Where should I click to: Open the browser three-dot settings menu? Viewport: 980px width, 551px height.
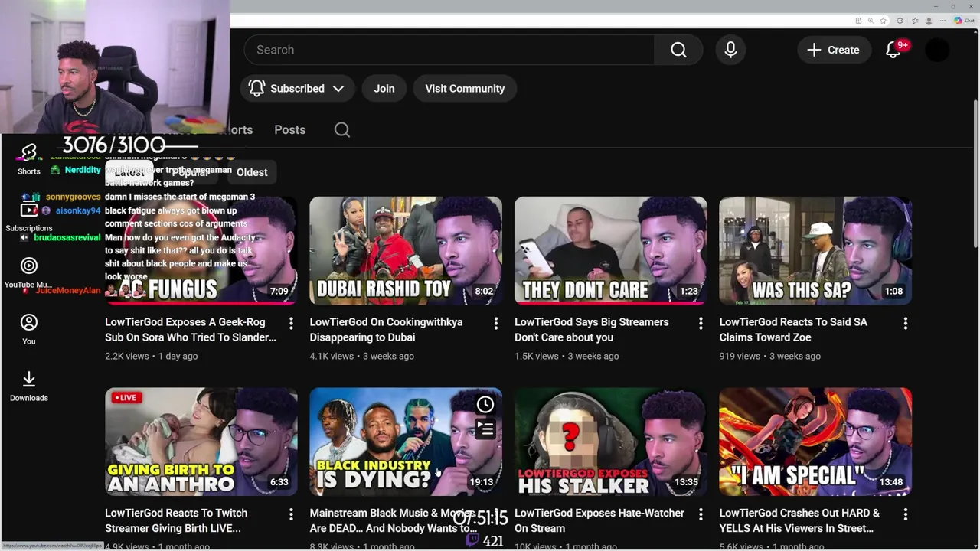pos(943,21)
